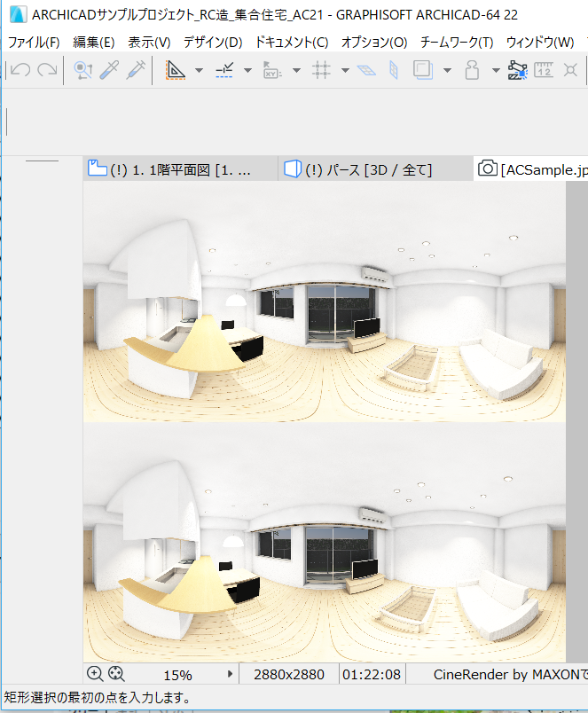The width and height of the screenshot is (588, 713).
Task: Open the オプション(O) menu
Action: point(374,43)
